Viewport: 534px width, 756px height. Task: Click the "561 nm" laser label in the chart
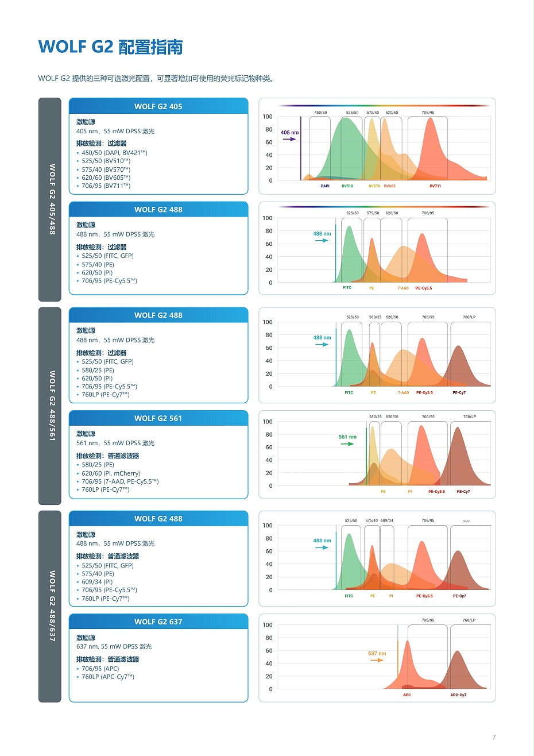(x=347, y=437)
